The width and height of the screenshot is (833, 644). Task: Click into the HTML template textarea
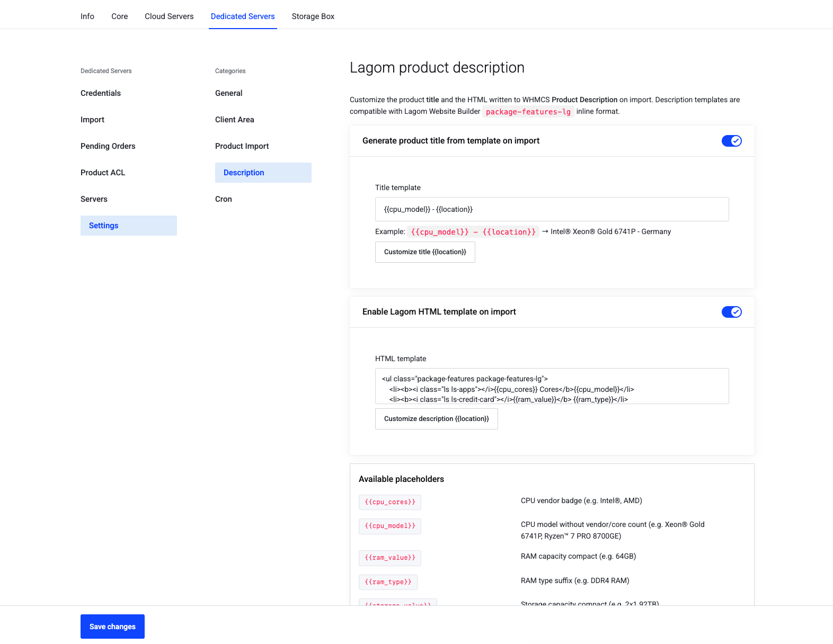coord(552,386)
